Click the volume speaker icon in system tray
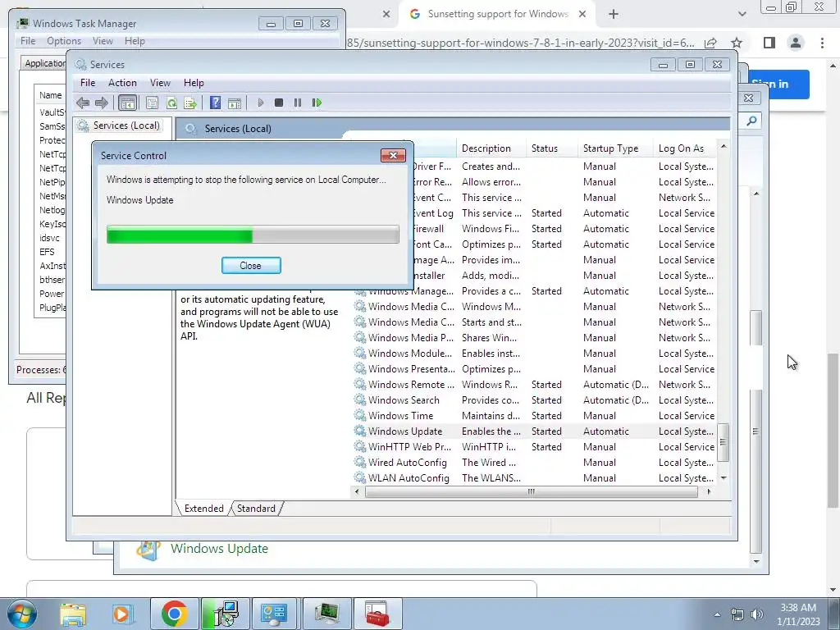Image resolution: width=840 pixels, height=630 pixels. (x=757, y=614)
